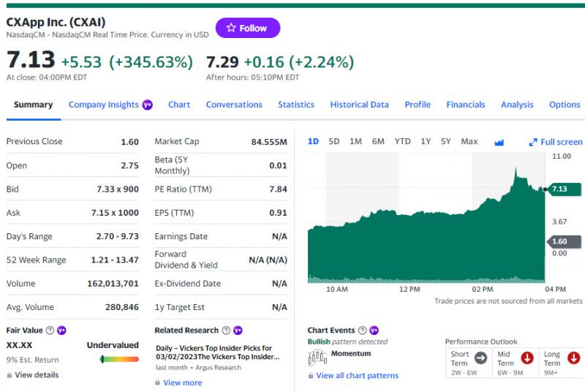Click the after hours price 7.29
The image size is (585, 392).
222,62
